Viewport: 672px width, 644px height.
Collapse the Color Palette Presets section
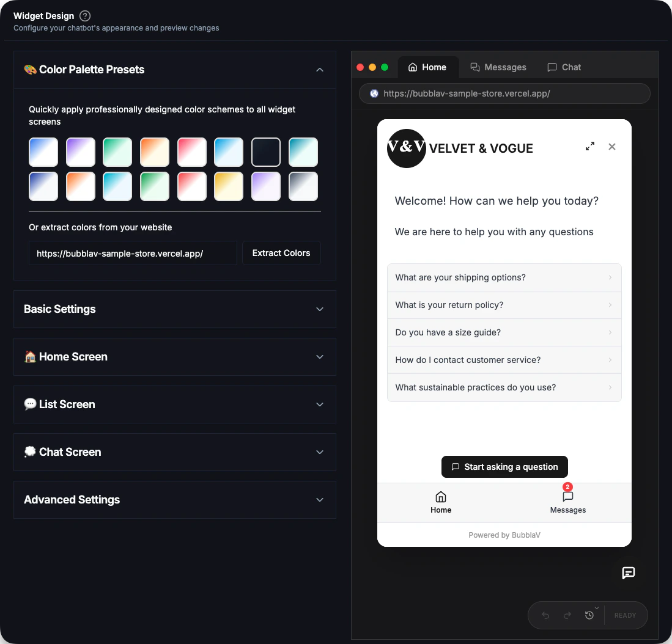pos(320,70)
